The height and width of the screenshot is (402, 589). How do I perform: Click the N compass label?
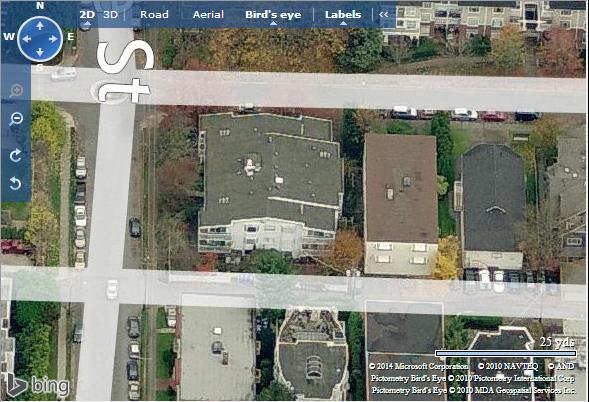40,6
